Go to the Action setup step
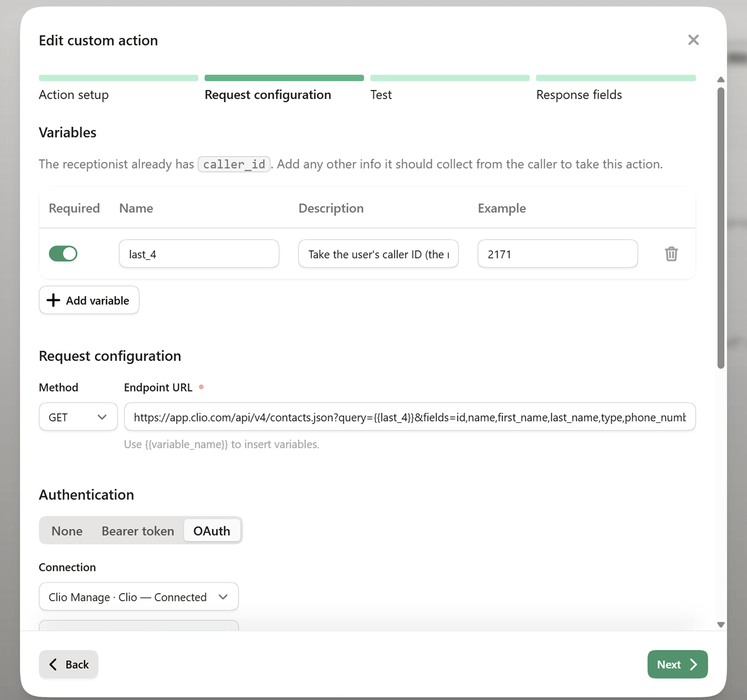Image resolution: width=747 pixels, height=700 pixels. [x=118, y=88]
